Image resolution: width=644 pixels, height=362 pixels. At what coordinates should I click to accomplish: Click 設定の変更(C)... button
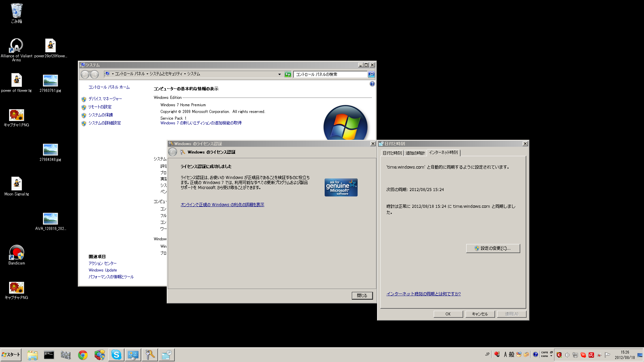tap(493, 248)
